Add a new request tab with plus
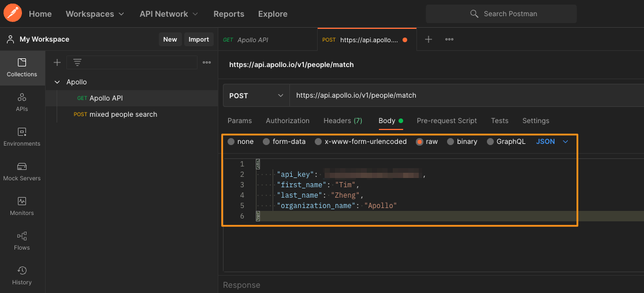The height and width of the screenshot is (293, 644). pos(429,39)
